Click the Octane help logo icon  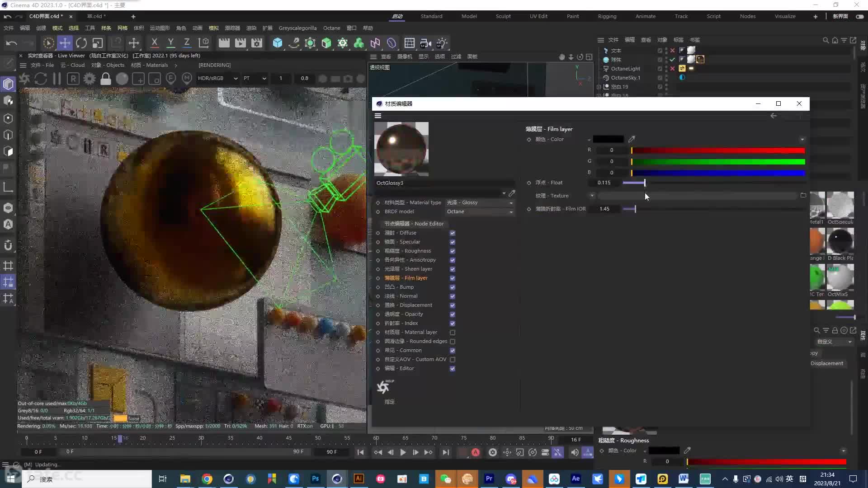[x=385, y=387]
